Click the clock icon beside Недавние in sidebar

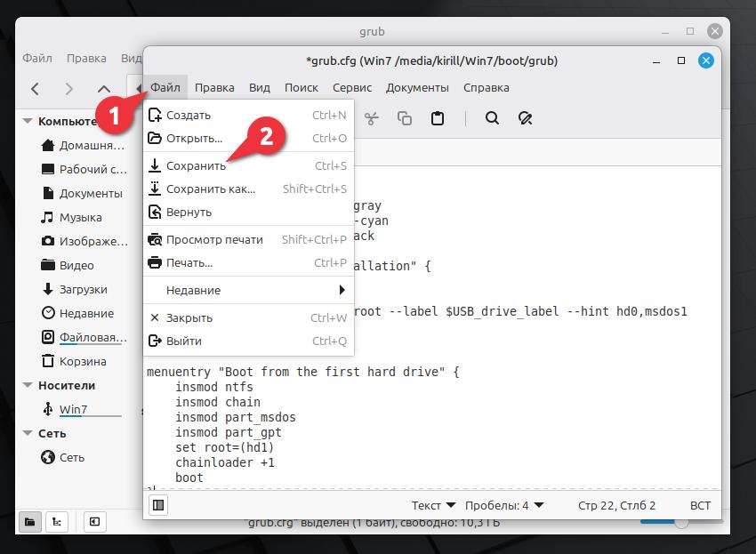[x=48, y=313]
